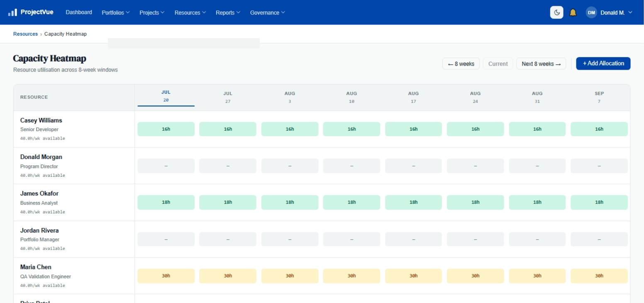Click the Resources breadcrumb link

(x=25, y=34)
